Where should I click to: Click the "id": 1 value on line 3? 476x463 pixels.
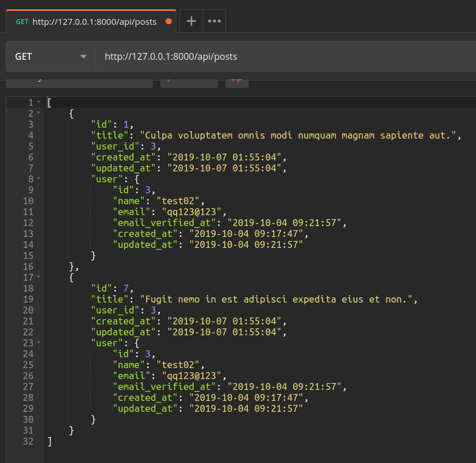(126, 124)
